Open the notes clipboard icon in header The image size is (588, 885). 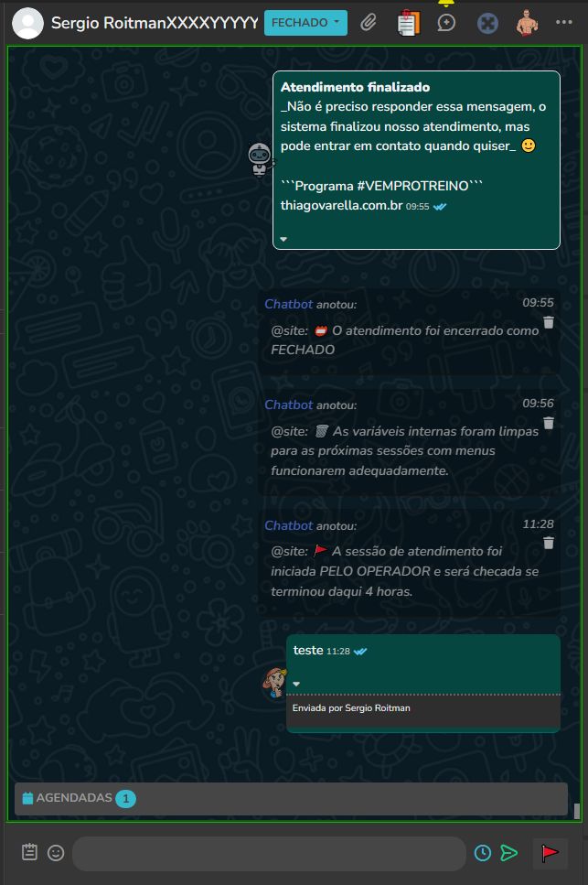(408, 23)
